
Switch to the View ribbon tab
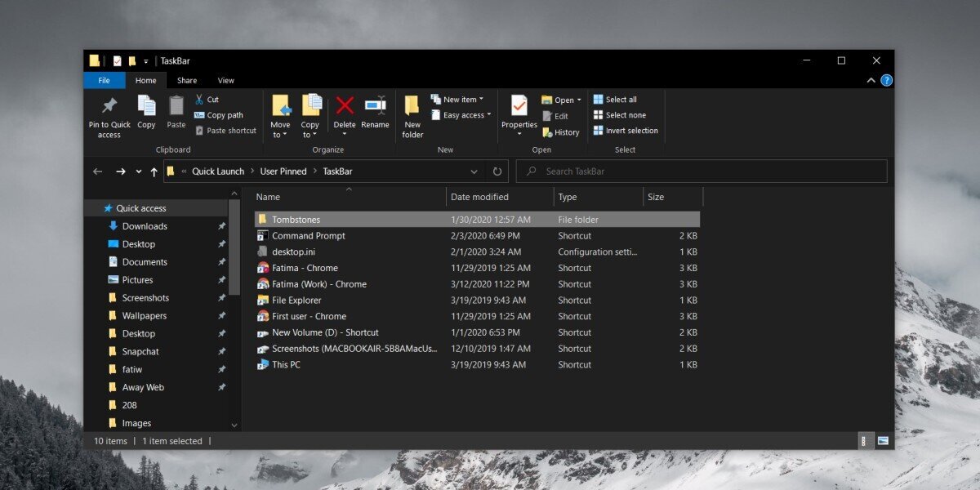click(225, 80)
